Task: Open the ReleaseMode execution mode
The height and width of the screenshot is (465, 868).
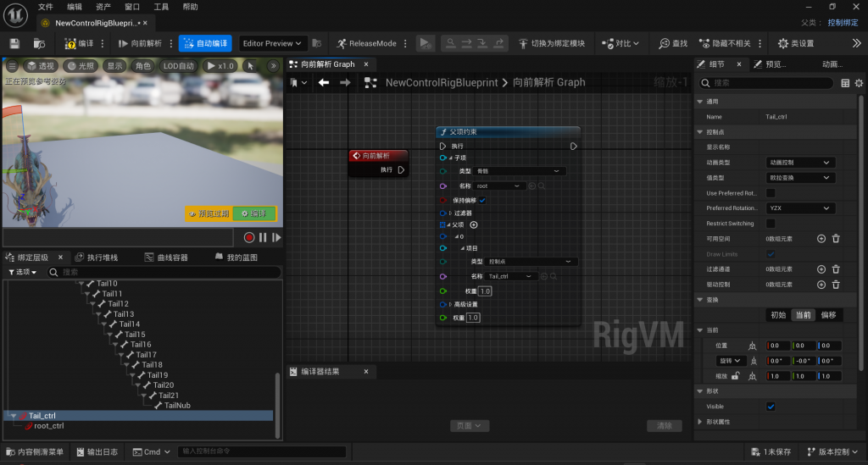Action: pyautogui.click(x=366, y=43)
